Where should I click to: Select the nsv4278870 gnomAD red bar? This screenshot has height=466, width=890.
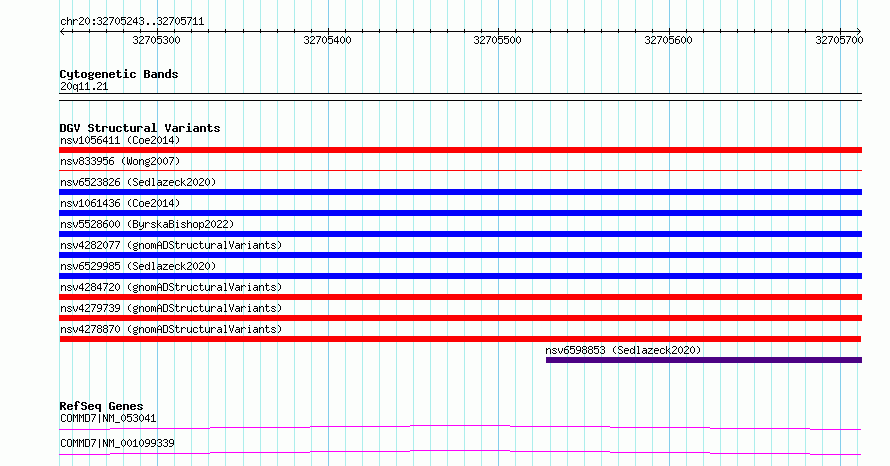click(x=460, y=339)
